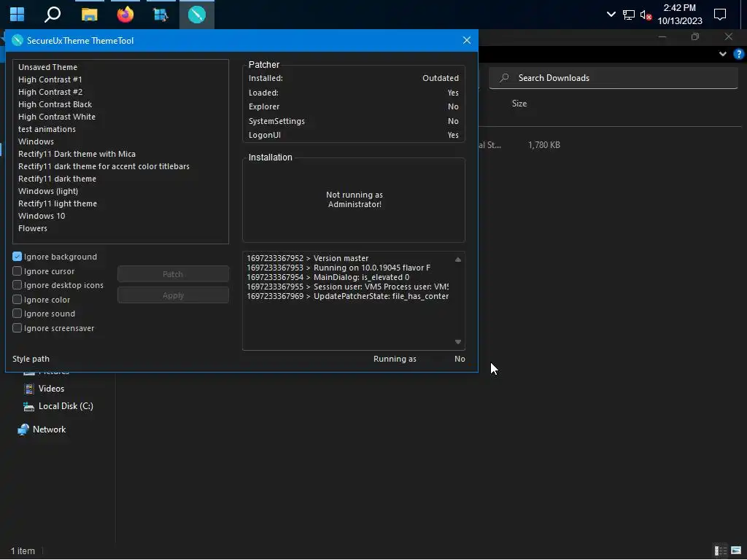
Task: Click the log scroll up arrow
Action: point(458,260)
